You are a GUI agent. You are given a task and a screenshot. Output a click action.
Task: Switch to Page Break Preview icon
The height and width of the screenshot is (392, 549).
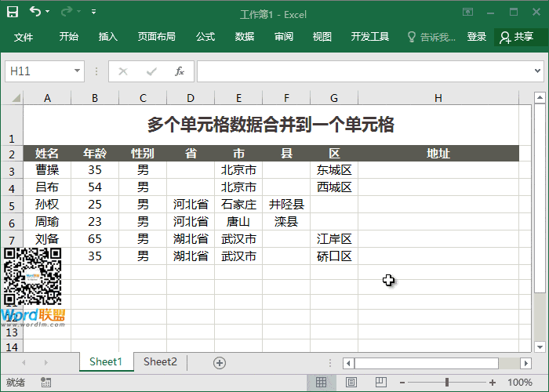click(381, 383)
